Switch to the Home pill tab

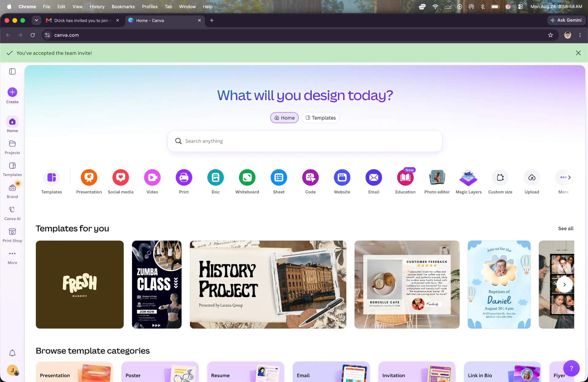[x=284, y=118]
